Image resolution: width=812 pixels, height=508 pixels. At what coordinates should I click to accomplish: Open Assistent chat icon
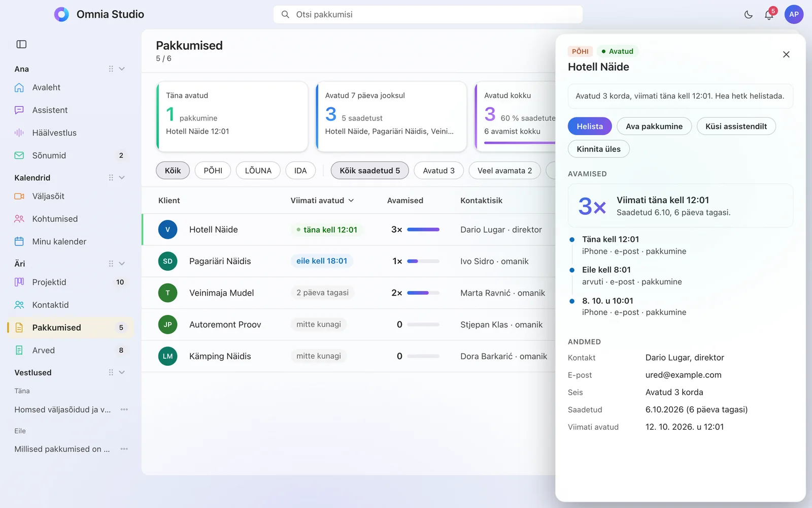19,110
